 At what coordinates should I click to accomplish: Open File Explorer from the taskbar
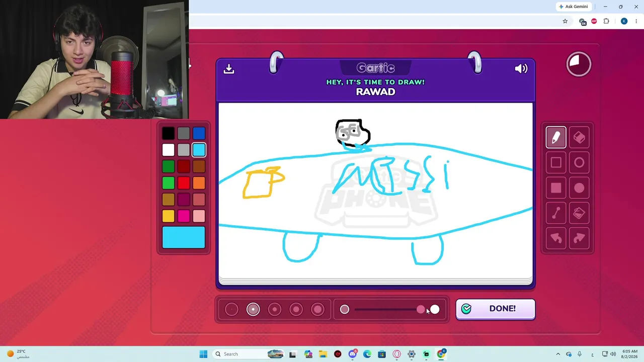pos(323,354)
